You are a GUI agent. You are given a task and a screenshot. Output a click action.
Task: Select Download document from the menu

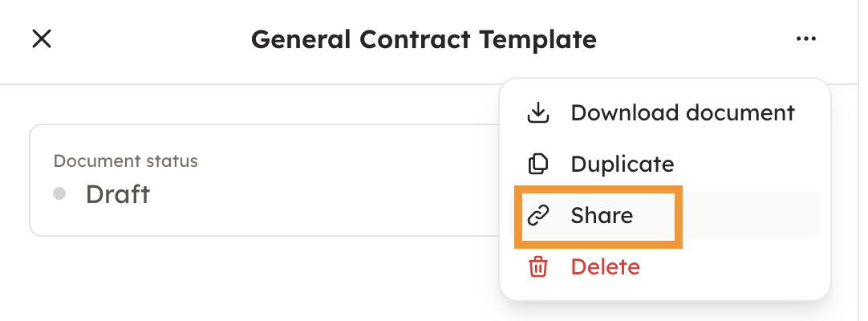coord(682,113)
